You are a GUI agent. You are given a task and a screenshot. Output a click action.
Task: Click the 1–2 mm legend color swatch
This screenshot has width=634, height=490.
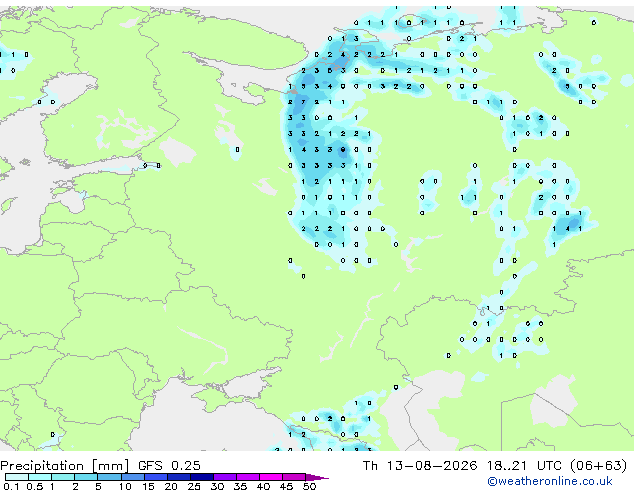point(63,477)
